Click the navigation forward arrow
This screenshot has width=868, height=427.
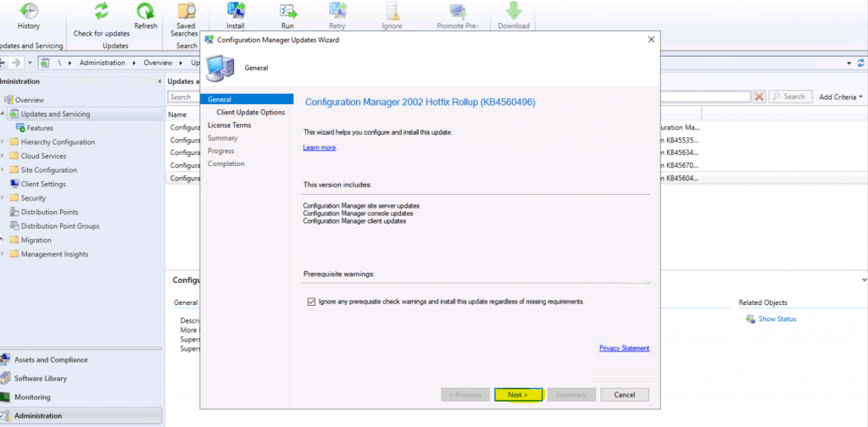16,63
